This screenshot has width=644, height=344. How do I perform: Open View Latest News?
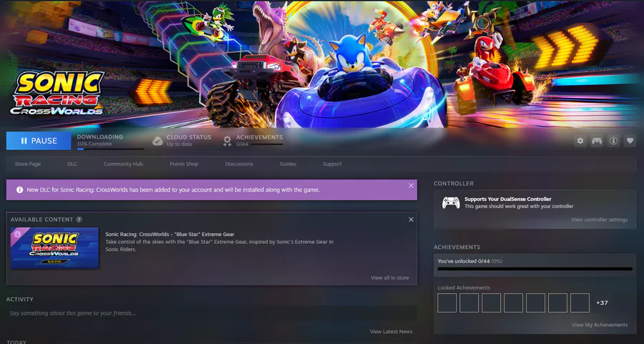click(391, 332)
